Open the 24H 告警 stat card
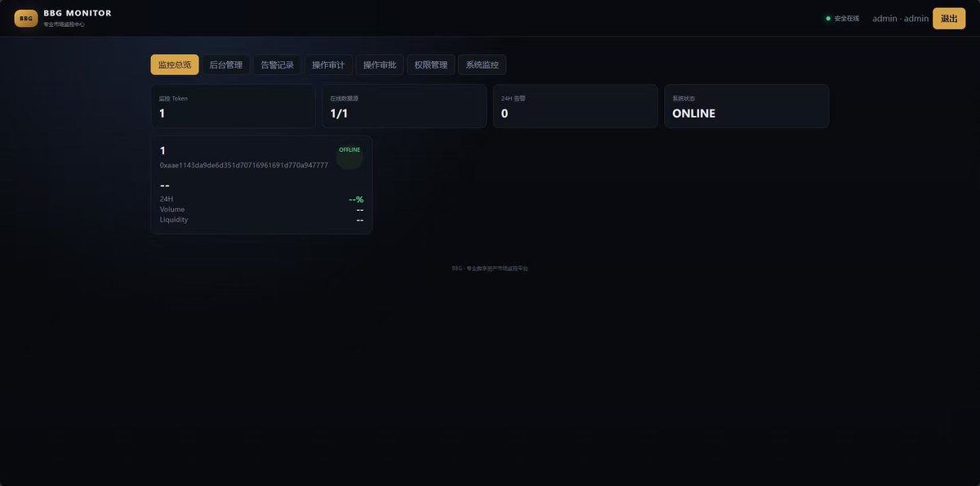The width and height of the screenshot is (980, 486). [x=576, y=106]
